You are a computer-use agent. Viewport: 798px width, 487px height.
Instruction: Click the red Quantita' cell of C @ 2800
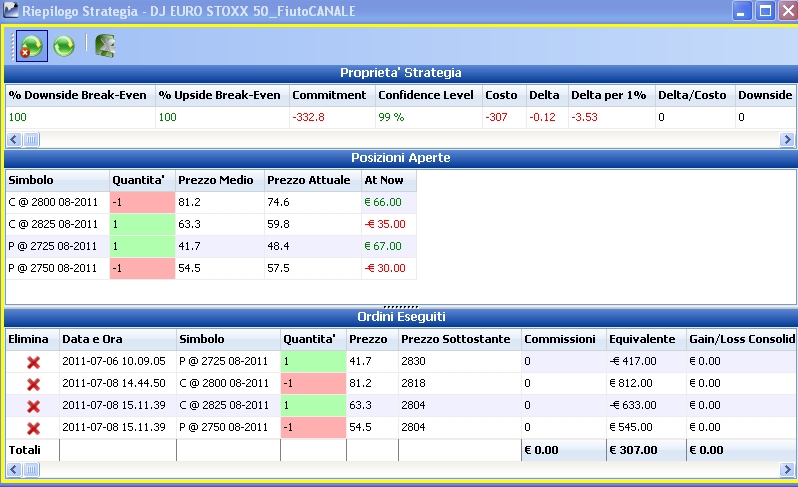pos(142,202)
